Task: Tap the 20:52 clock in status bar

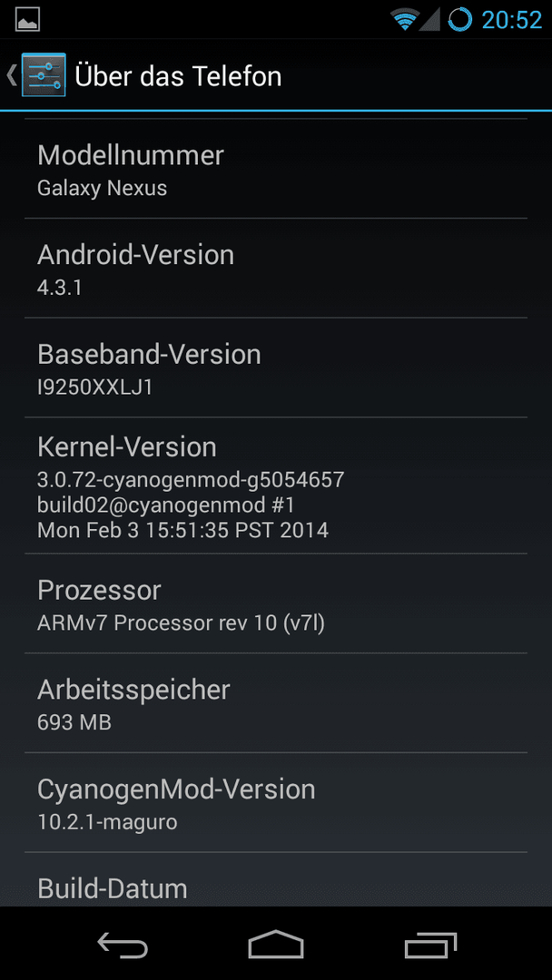Action: click(x=511, y=20)
